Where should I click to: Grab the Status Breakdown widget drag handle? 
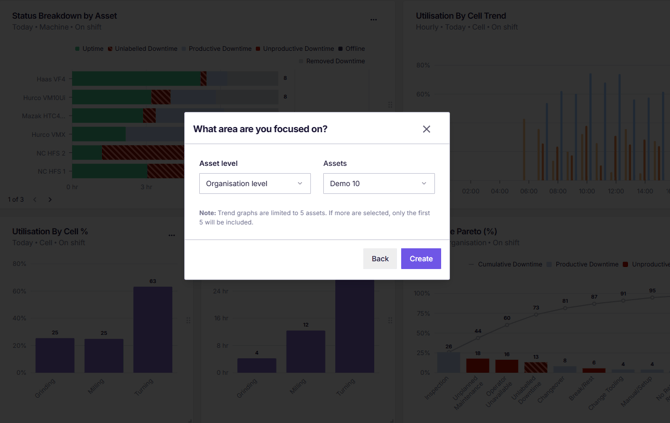tap(390, 105)
